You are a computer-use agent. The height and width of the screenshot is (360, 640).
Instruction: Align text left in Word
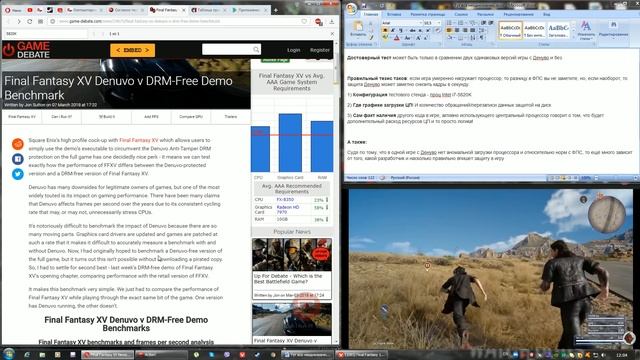[x=449, y=30]
